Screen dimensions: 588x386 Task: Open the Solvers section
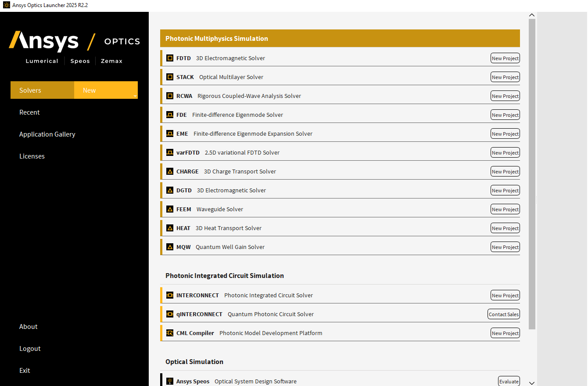pos(43,90)
